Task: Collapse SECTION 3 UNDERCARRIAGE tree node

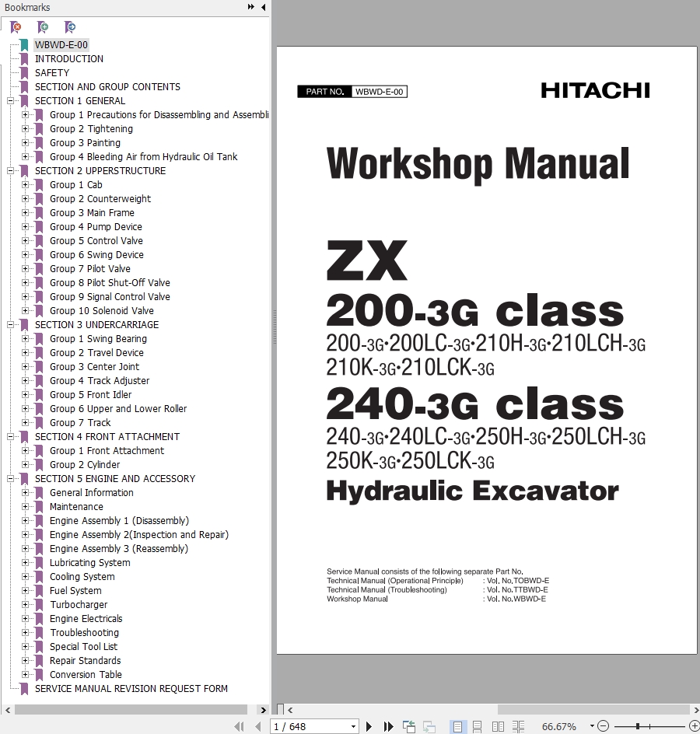Action: 10,325
